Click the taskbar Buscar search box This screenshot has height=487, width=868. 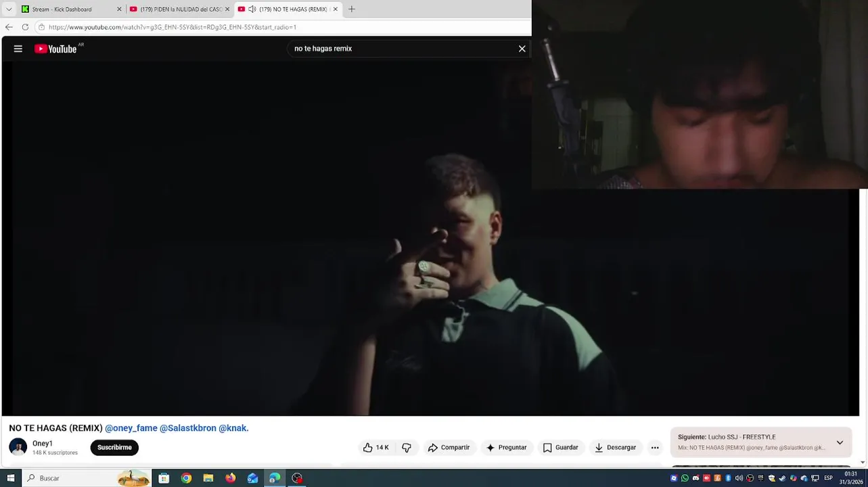(87, 478)
